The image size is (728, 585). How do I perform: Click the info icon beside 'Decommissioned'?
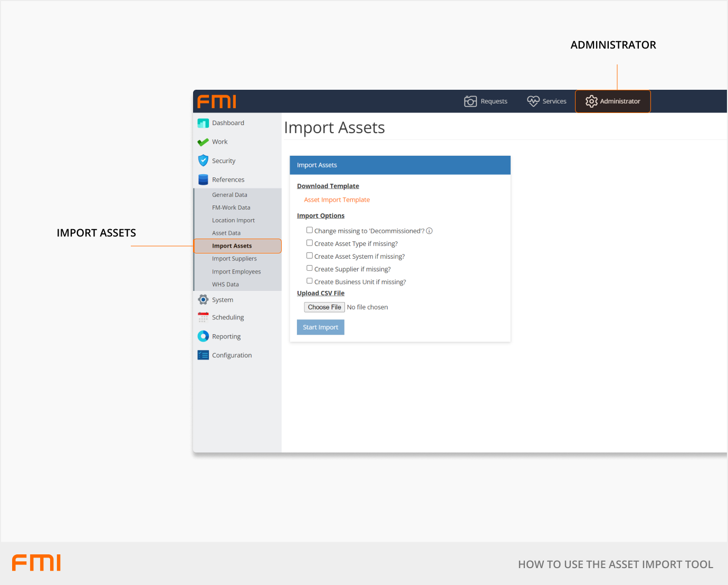[429, 231]
